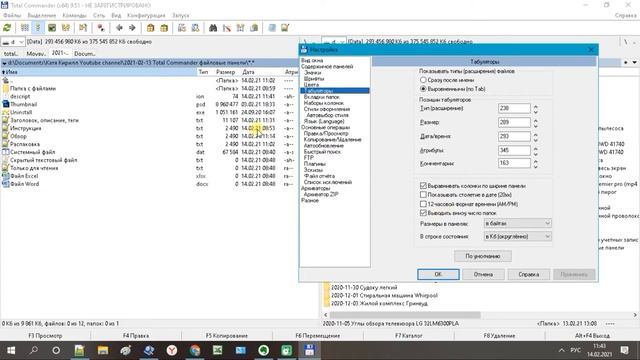Open the left panel drive 'd' dropdown
The height and width of the screenshot is (360, 640).
tap(13, 42)
